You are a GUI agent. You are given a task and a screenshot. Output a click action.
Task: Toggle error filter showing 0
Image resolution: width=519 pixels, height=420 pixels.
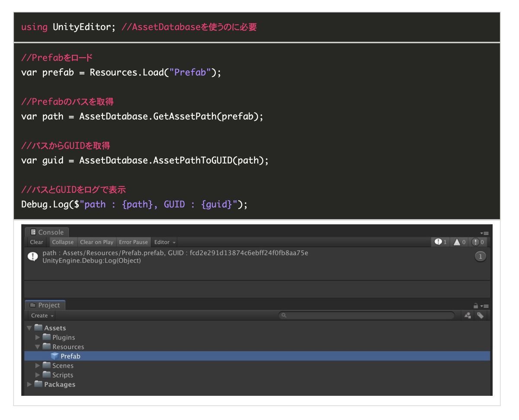tap(478, 242)
